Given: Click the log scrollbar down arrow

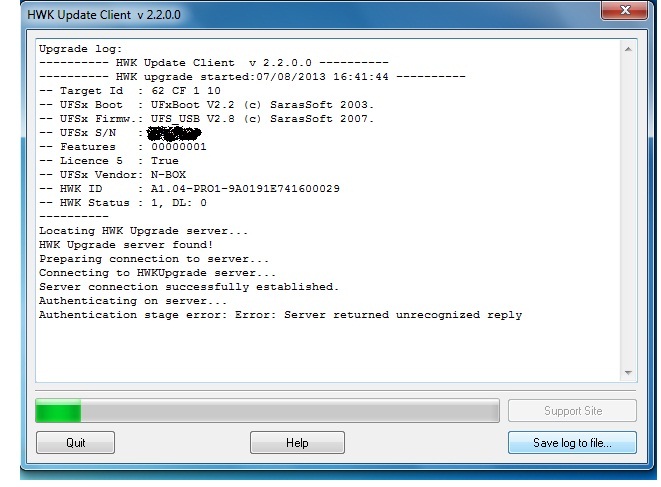Looking at the screenshot, I should click(628, 373).
